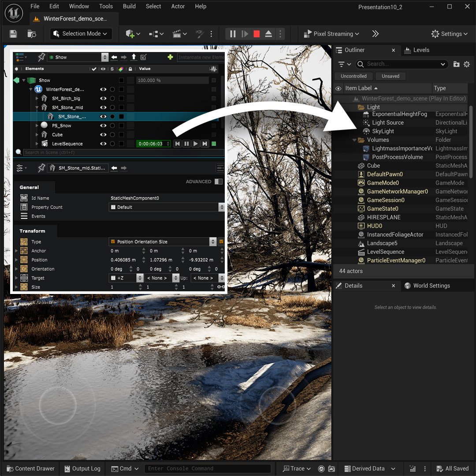
Task: Toggle visibility of SM_Birch_big element
Action: coord(103,98)
